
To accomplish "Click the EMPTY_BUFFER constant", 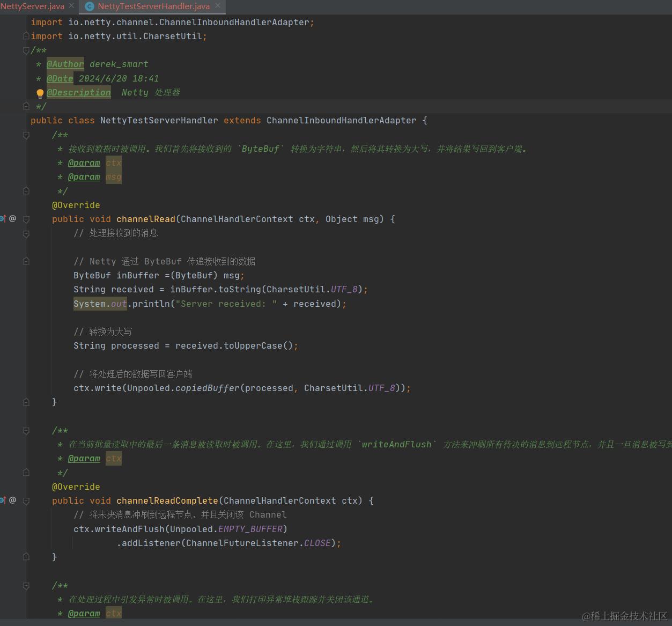I will 250,529.
